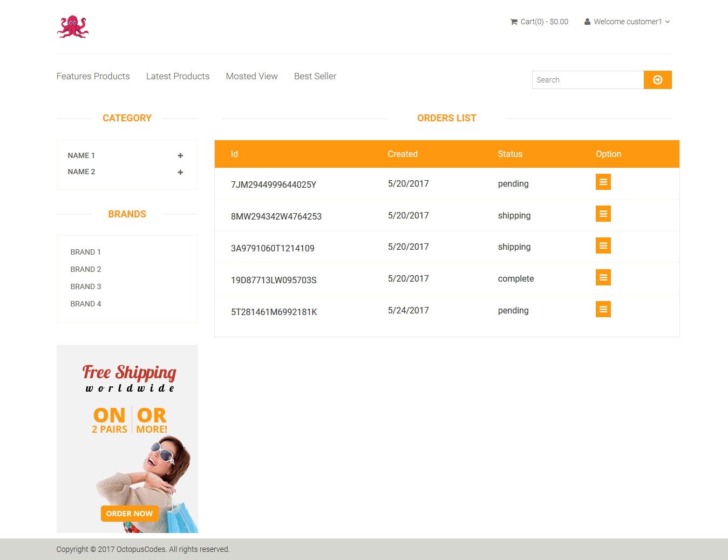Open the Latest Products menu
728x560 pixels.
click(178, 76)
